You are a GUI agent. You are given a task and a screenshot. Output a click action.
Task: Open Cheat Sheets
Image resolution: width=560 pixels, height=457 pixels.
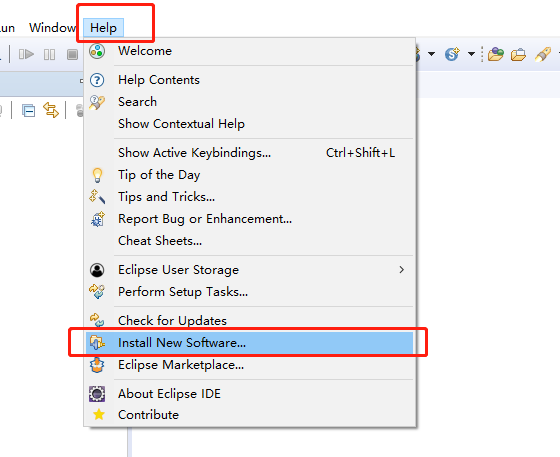250,241
